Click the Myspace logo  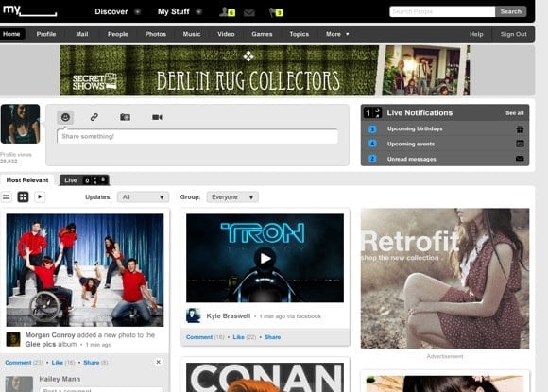29,10
